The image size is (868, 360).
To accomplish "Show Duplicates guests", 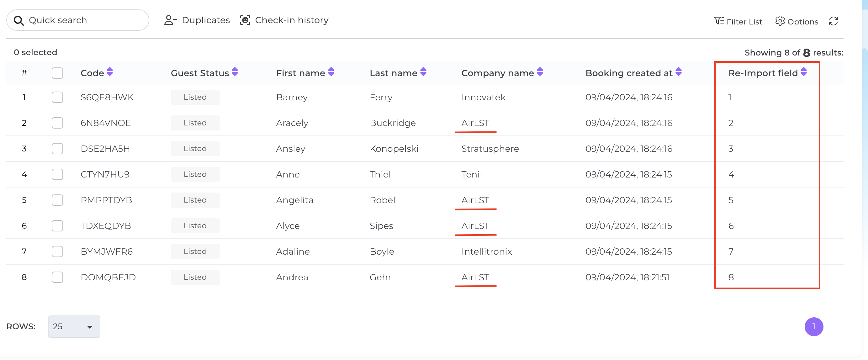I will (197, 20).
